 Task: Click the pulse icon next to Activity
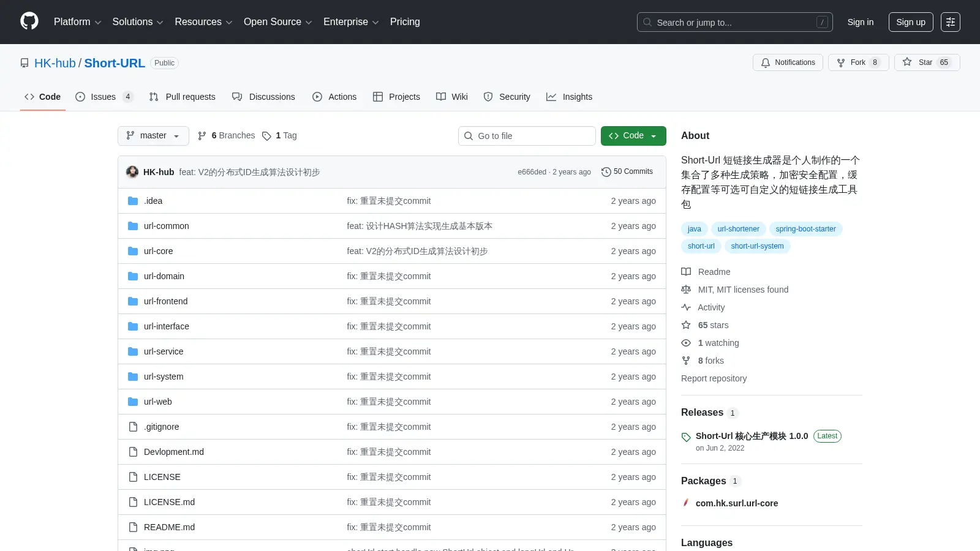tap(686, 307)
